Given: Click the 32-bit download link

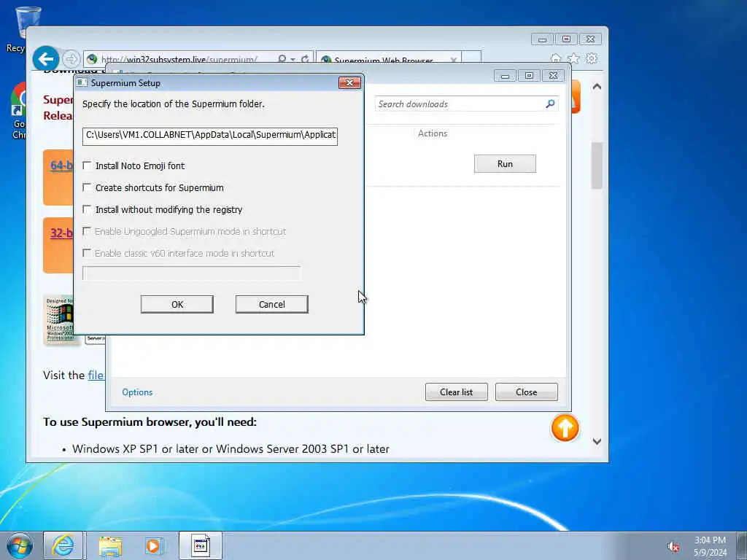Looking at the screenshot, I should pos(61,233).
